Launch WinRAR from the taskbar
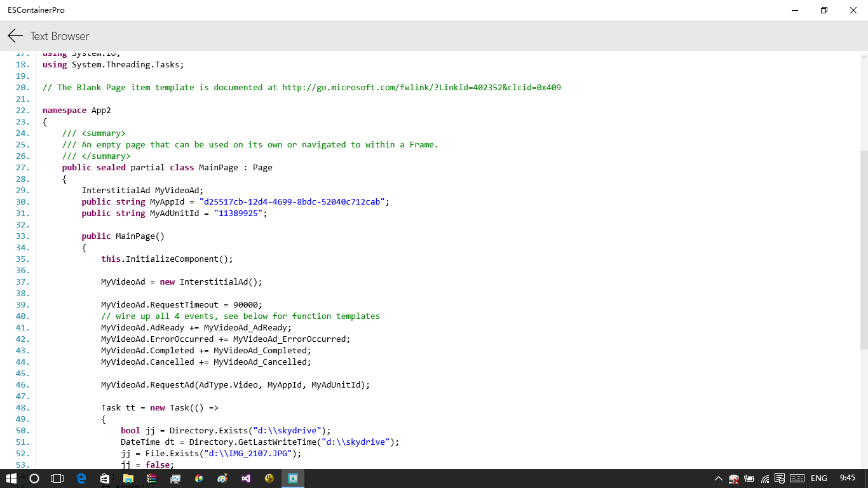Screen dimensions: 868x488 pyautogui.click(x=151, y=478)
